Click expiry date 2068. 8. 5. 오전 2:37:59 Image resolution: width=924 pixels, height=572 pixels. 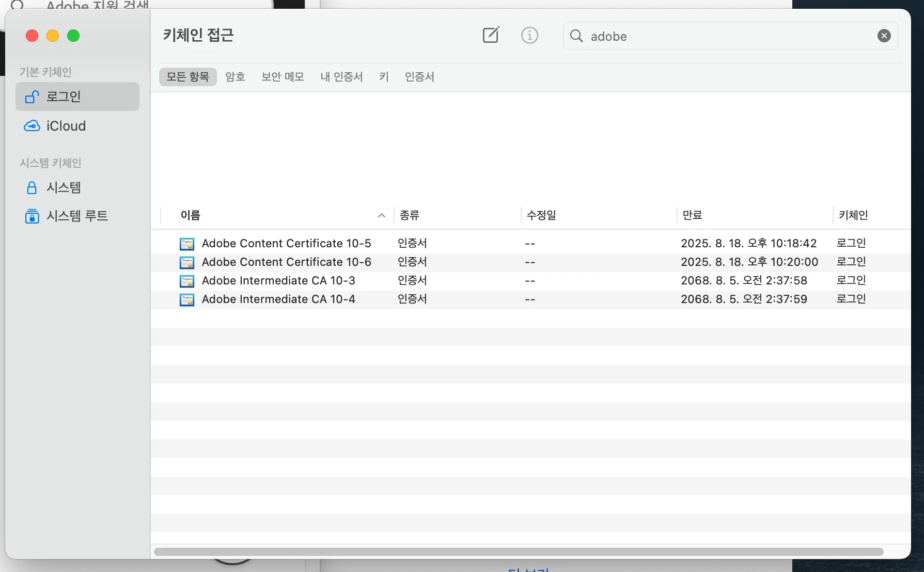pos(744,299)
